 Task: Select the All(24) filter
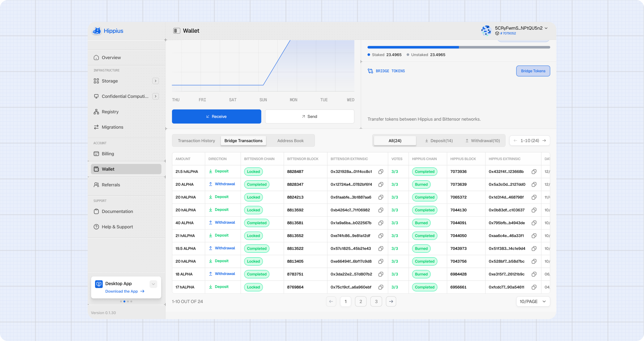click(x=395, y=141)
